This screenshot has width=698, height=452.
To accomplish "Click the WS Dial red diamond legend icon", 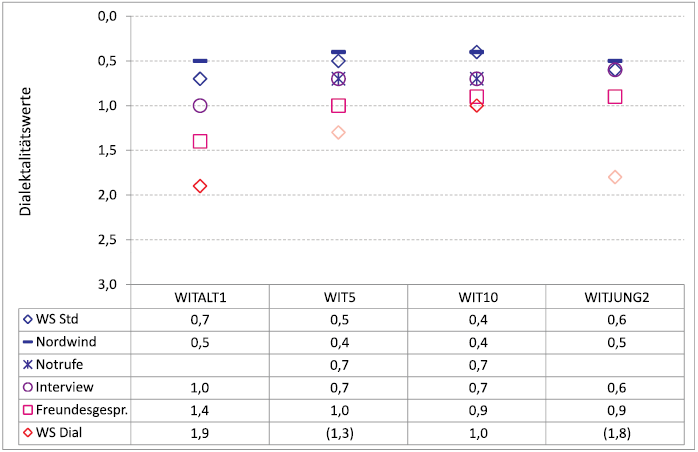I will click(x=27, y=430).
